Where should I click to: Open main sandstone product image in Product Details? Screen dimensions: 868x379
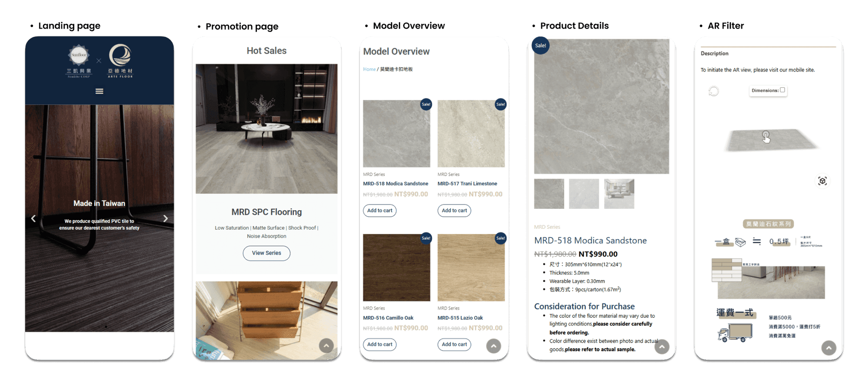coord(602,107)
